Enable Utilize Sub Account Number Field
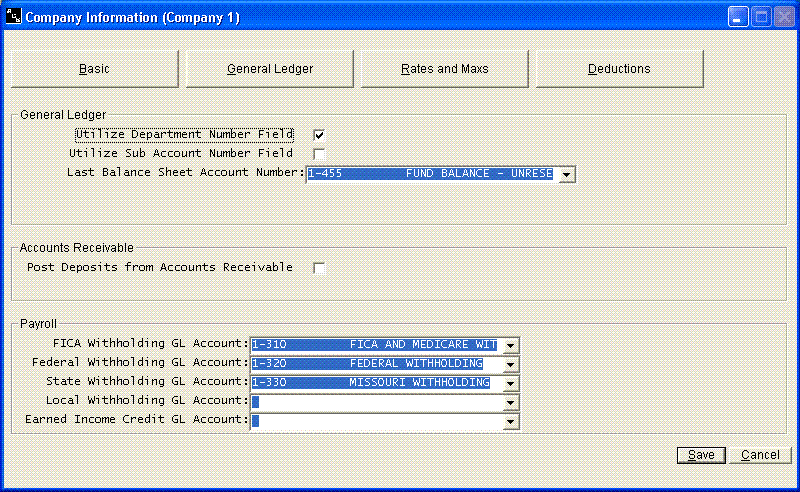This screenshot has height=492, width=800. tap(319, 154)
